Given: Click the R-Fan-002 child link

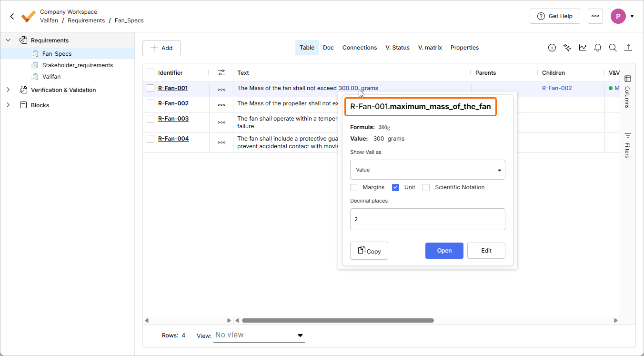Looking at the screenshot, I should [x=557, y=88].
